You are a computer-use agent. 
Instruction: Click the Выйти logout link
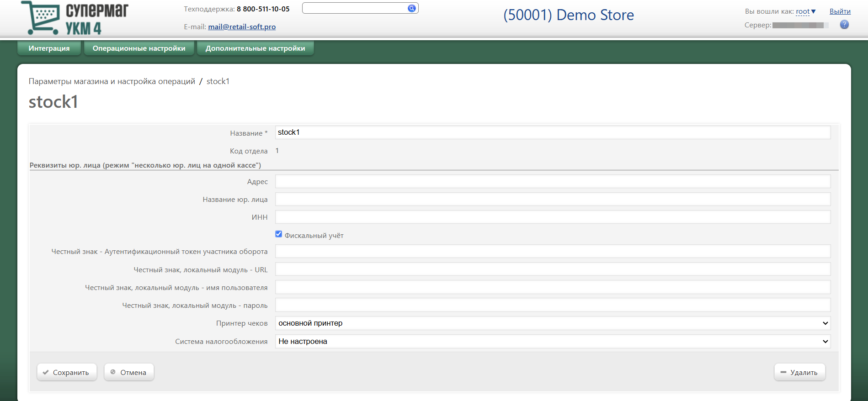tap(840, 11)
